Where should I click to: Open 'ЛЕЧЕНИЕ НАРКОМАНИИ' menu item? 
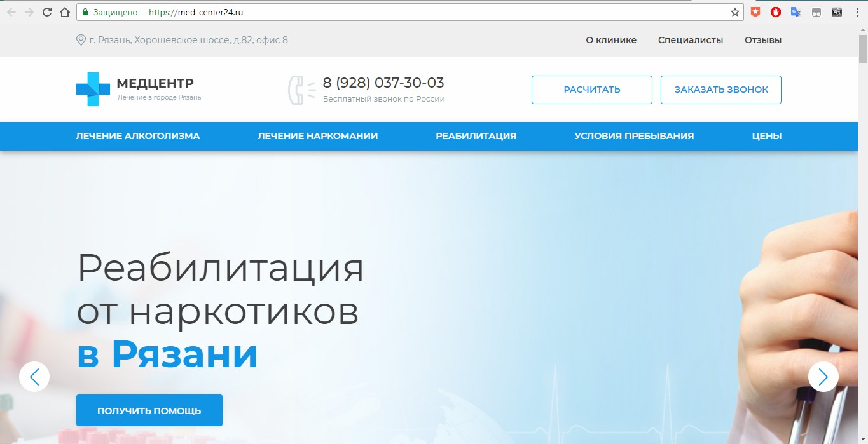coord(318,136)
